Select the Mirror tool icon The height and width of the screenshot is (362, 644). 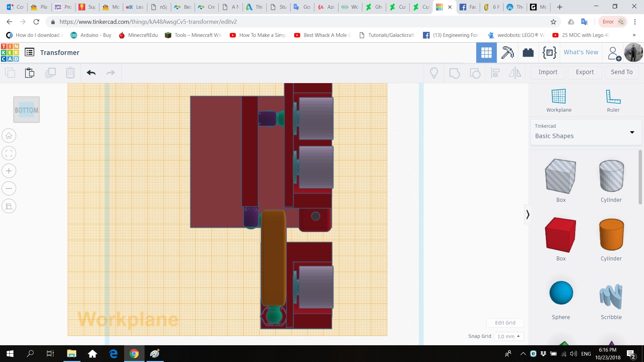click(x=515, y=72)
